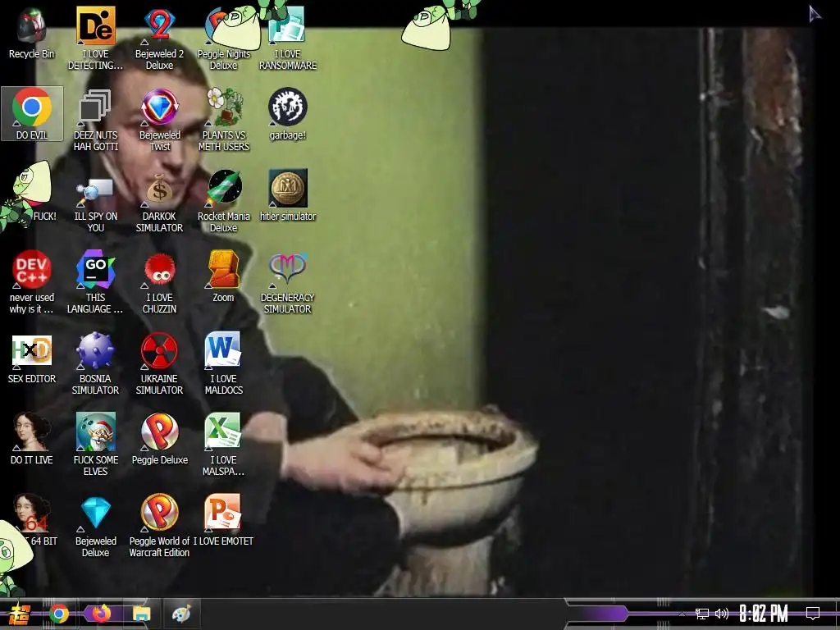The width and height of the screenshot is (840, 630).
Task: Open the Zoom desktop shortcut
Action: (223, 276)
